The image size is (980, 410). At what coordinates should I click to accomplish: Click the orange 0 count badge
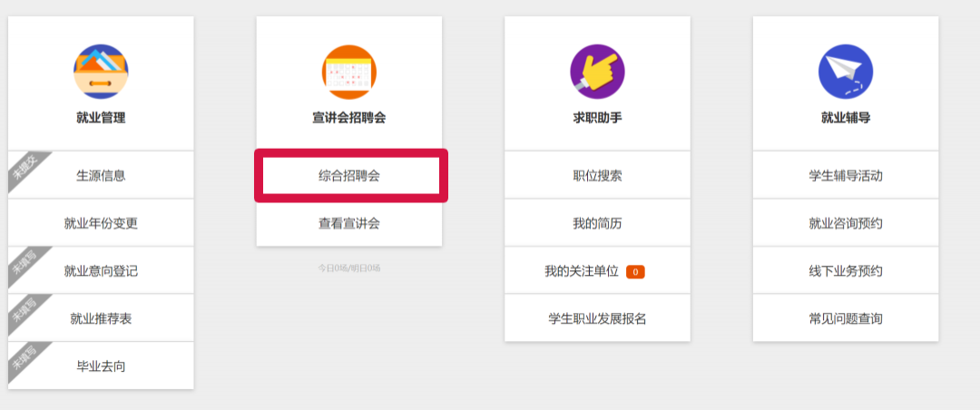(x=635, y=272)
